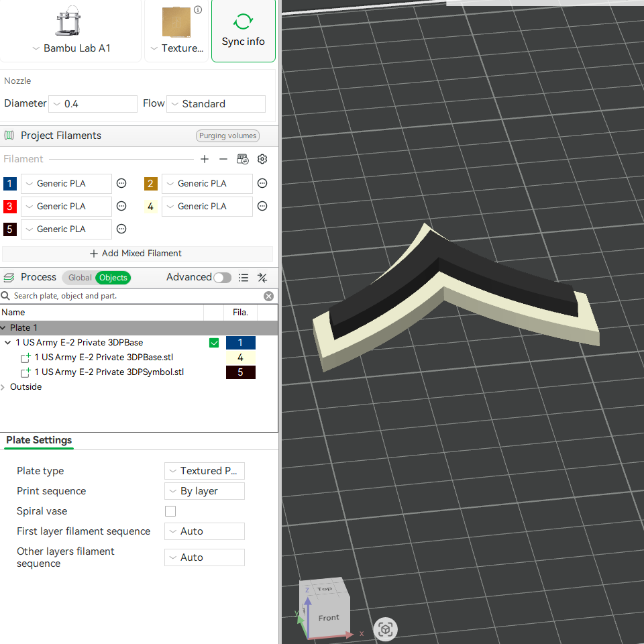Click the more options icon for filament 3
The width and height of the screenshot is (644, 644).
121,206
